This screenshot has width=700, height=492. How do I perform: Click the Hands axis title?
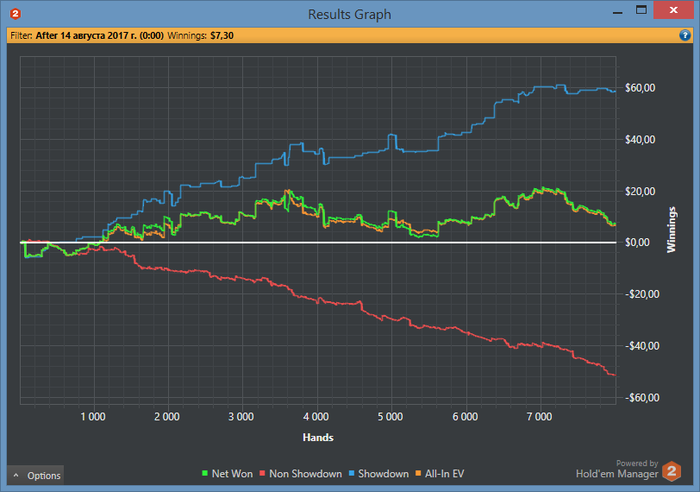[x=318, y=438]
